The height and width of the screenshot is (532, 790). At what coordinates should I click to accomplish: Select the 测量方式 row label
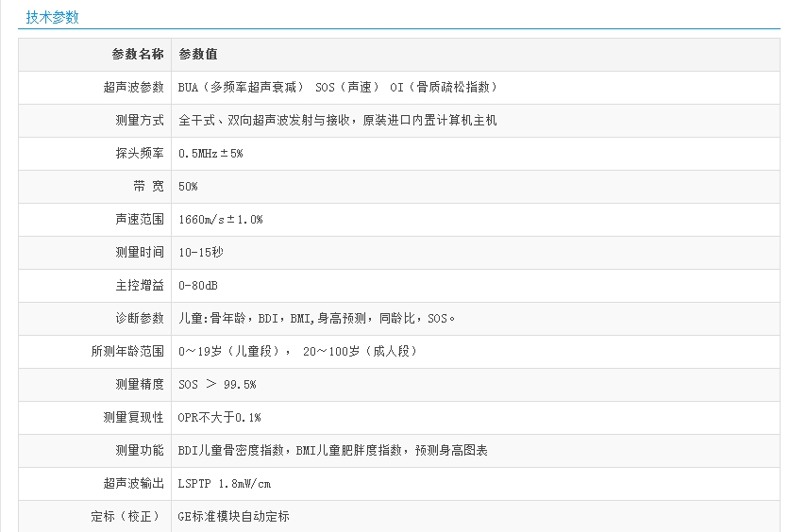pyautogui.click(x=139, y=120)
